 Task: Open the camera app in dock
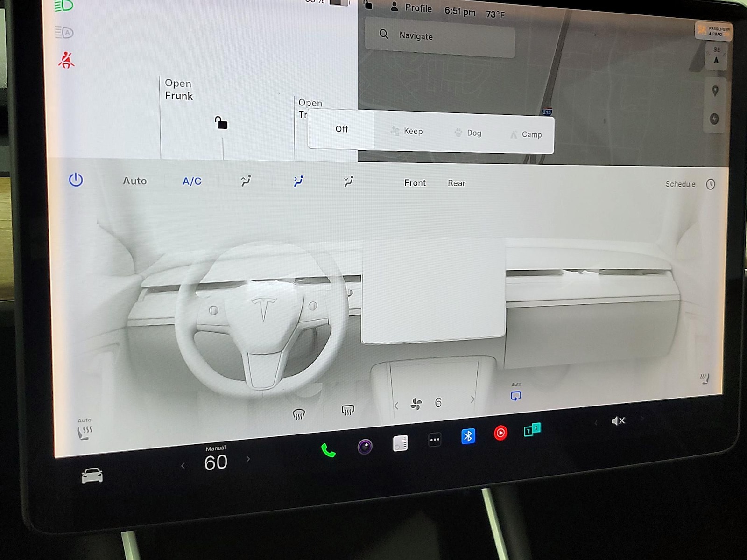[x=365, y=447]
